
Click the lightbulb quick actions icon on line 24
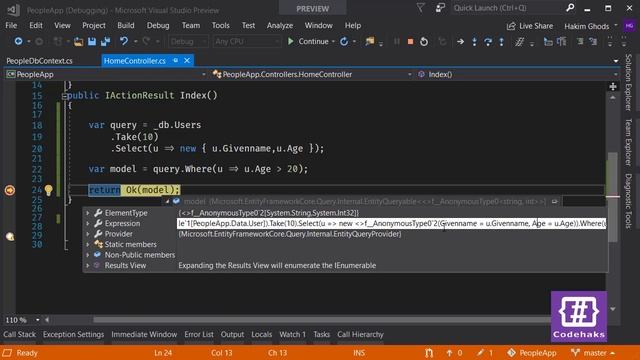click(x=49, y=190)
